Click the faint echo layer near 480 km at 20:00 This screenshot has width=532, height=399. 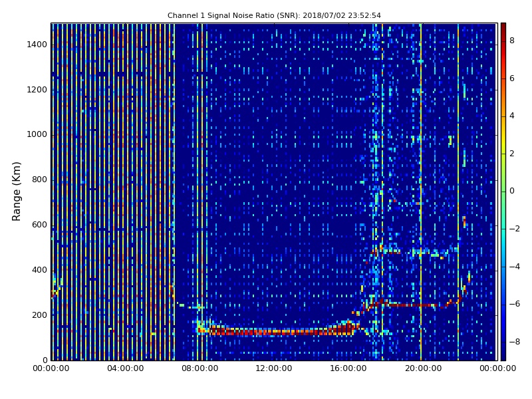pyautogui.click(x=422, y=252)
